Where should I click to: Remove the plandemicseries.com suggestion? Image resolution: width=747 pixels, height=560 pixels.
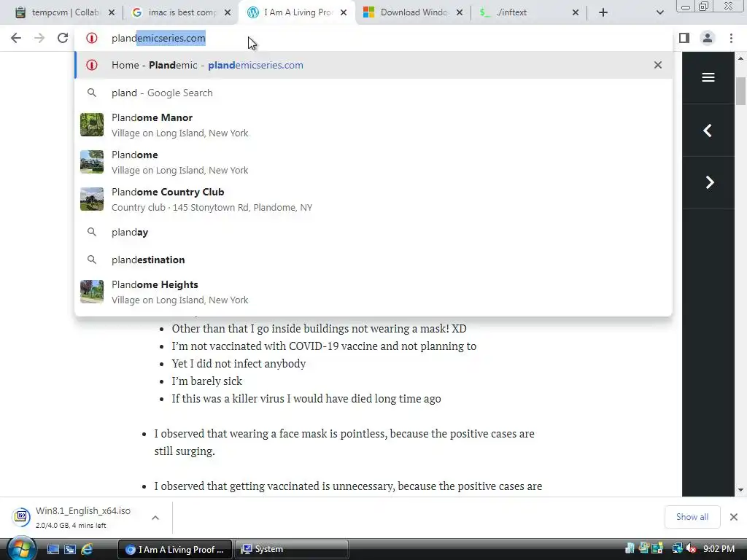point(657,65)
